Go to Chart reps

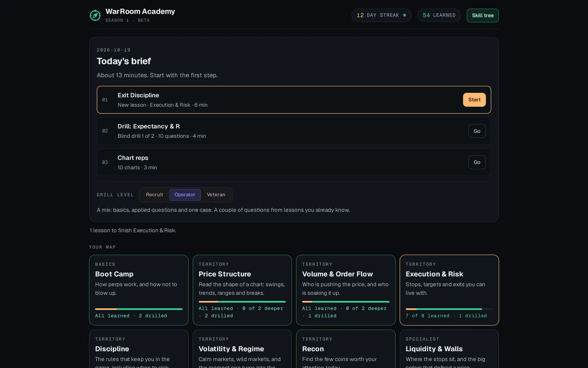pos(477,162)
